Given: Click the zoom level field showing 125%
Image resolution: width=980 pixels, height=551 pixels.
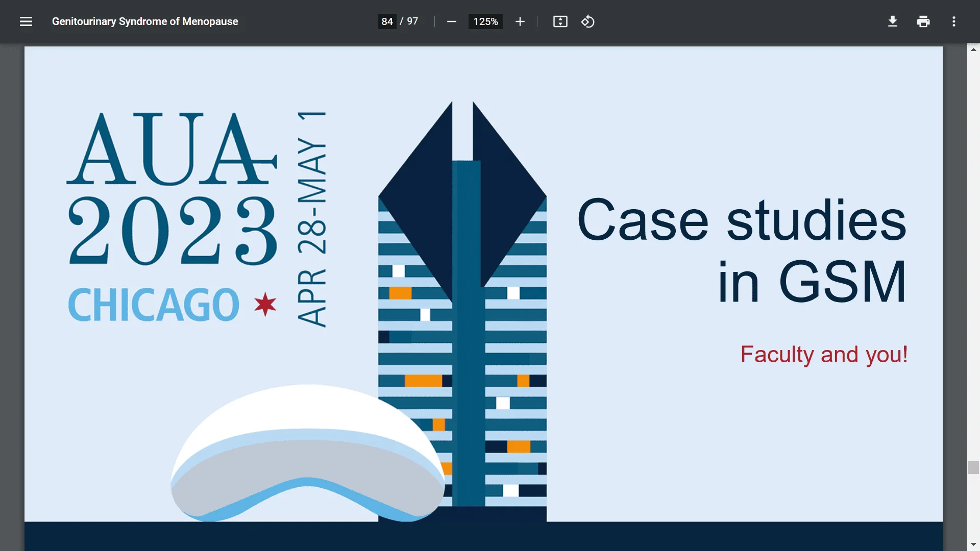Looking at the screenshot, I should (x=485, y=21).
